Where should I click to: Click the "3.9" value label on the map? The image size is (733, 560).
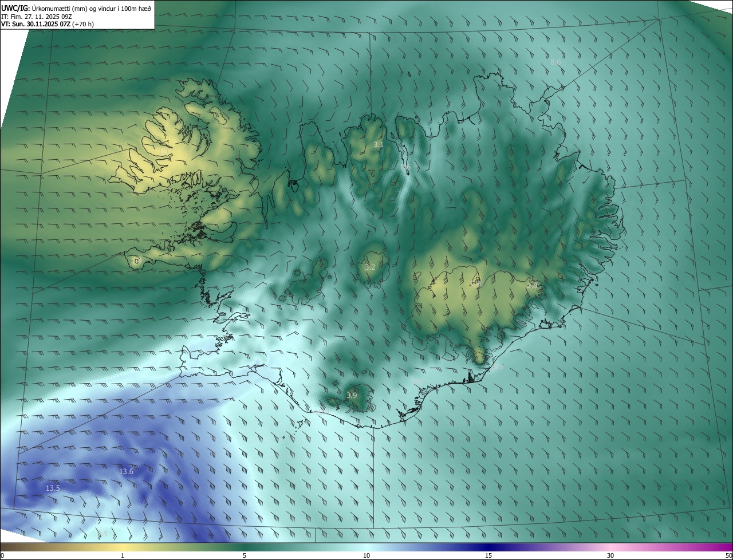point(352,395)
